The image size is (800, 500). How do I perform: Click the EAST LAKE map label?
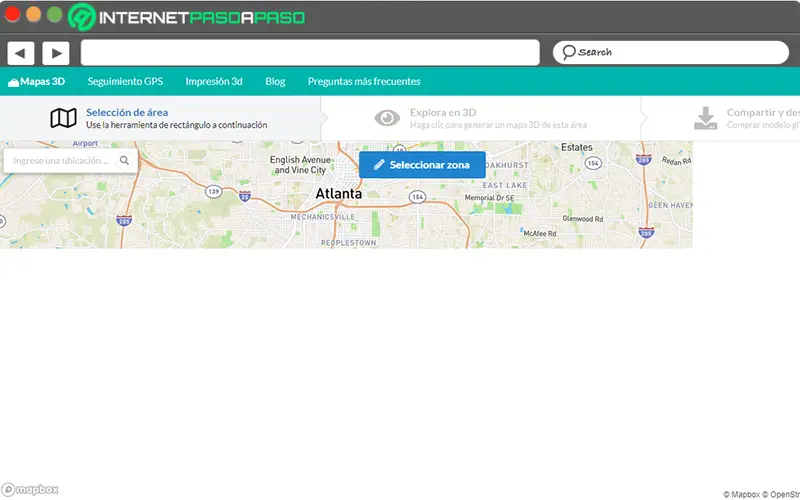click(x=505, y=185)
